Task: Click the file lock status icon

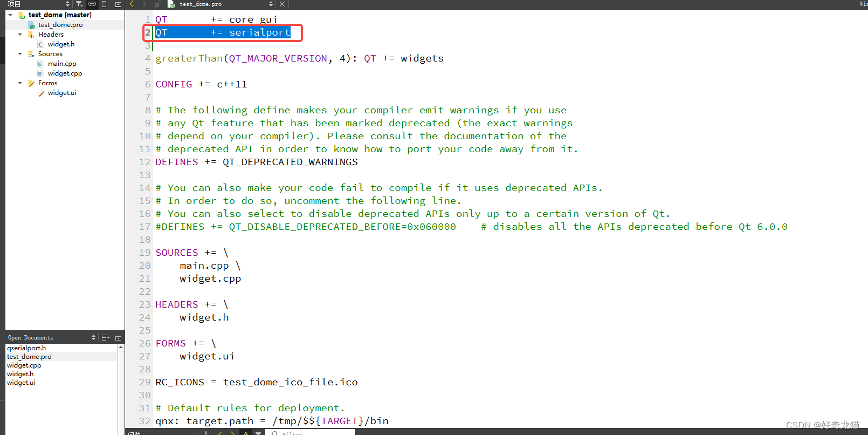Action: [x=157, y=4]
